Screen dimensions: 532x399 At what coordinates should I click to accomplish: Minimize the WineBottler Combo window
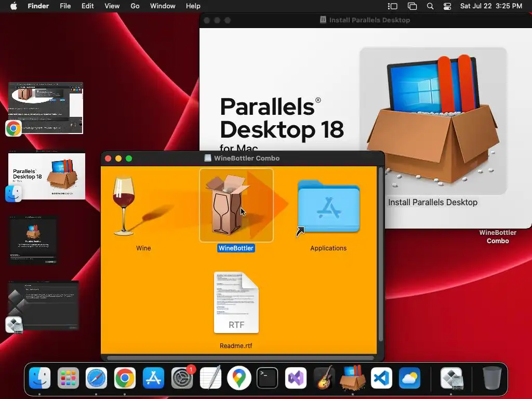[x=118, y=158]
